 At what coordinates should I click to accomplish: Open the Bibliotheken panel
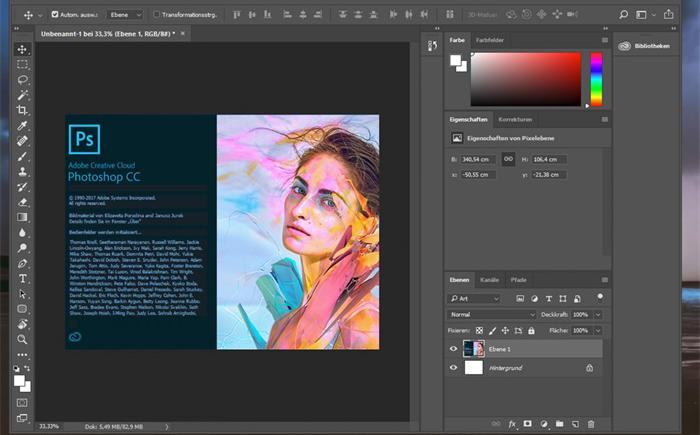(644, 46)
